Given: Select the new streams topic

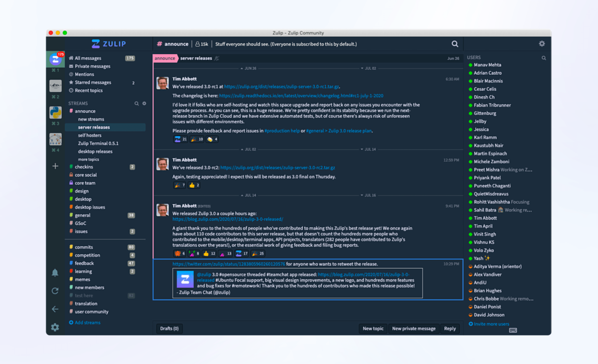Looking at the screenshot, I should [x=91, y=119].
